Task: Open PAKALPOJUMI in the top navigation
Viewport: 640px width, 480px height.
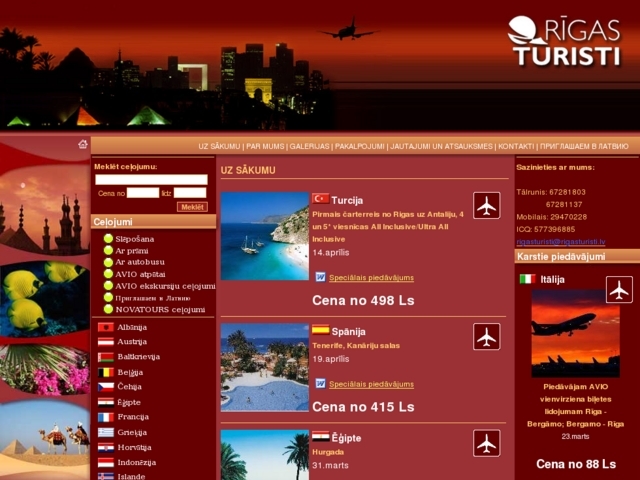Action: click(360, 146)
